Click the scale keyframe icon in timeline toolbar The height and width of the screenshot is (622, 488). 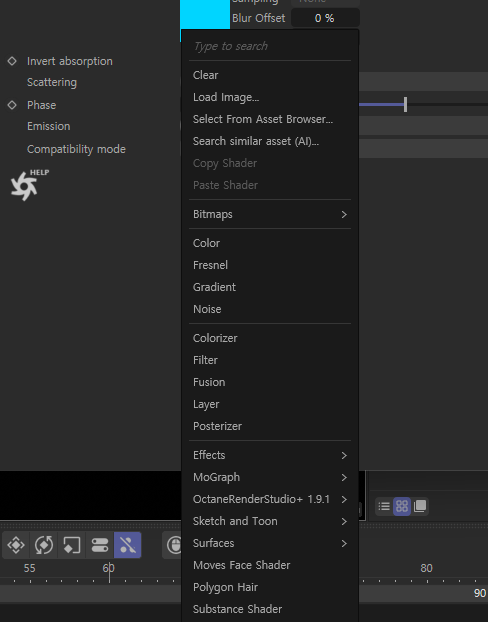click(x=71, y=545)
